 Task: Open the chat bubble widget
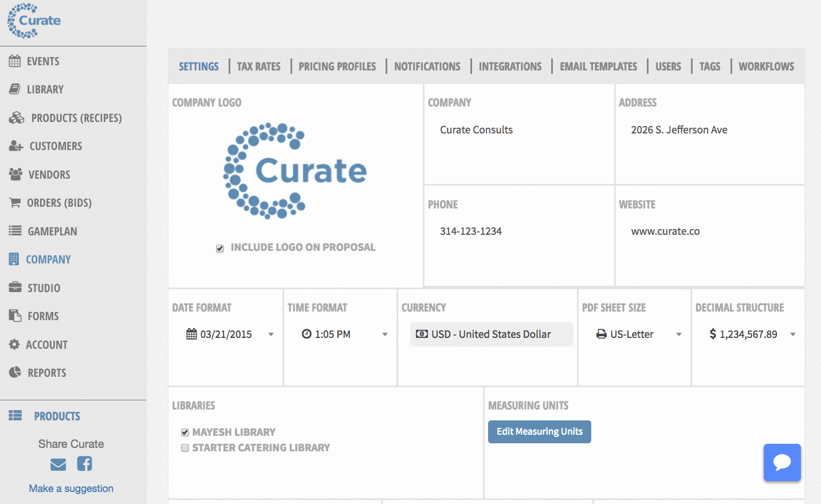(782, 462)
